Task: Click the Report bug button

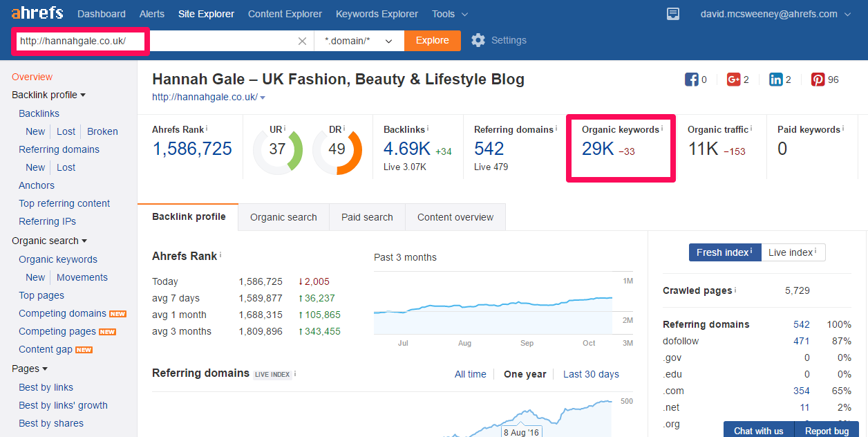Action: [827, 430]
